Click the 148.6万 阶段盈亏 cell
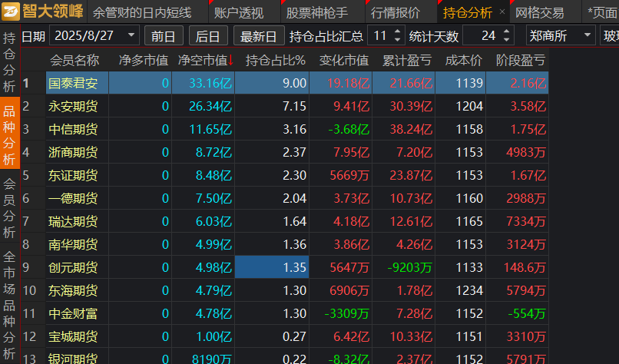The image size is (619, 364). coord(517,267)
